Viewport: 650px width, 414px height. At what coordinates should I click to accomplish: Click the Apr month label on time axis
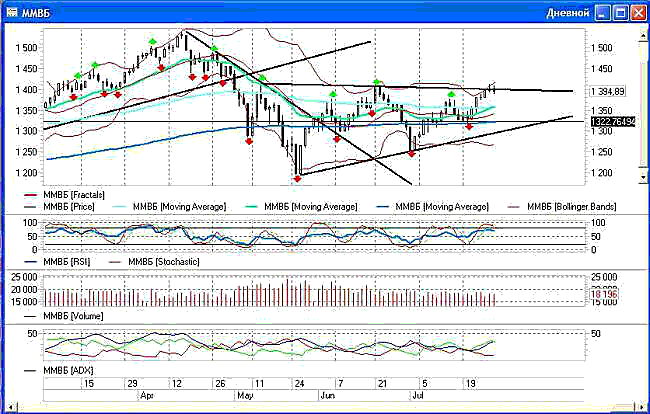pyautogui.click(x=148, y=395)
